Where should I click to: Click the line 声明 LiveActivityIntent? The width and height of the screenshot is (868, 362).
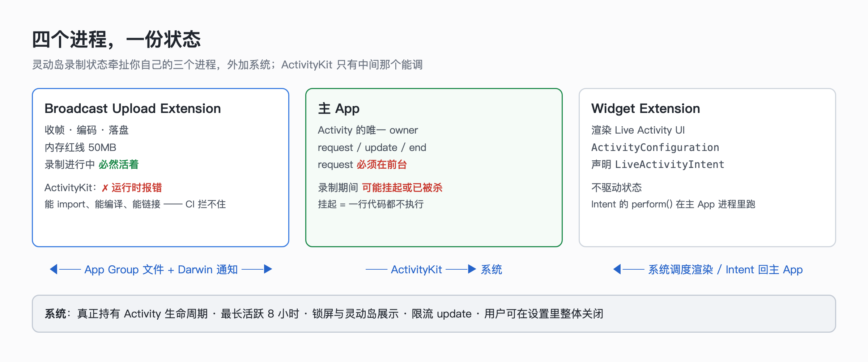coord(658,165)
